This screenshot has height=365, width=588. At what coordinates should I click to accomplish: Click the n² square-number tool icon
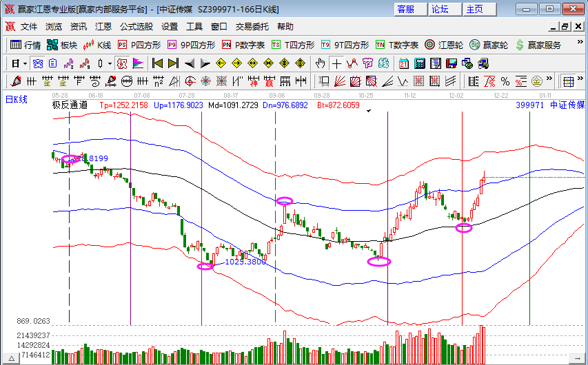click(159, 81)
